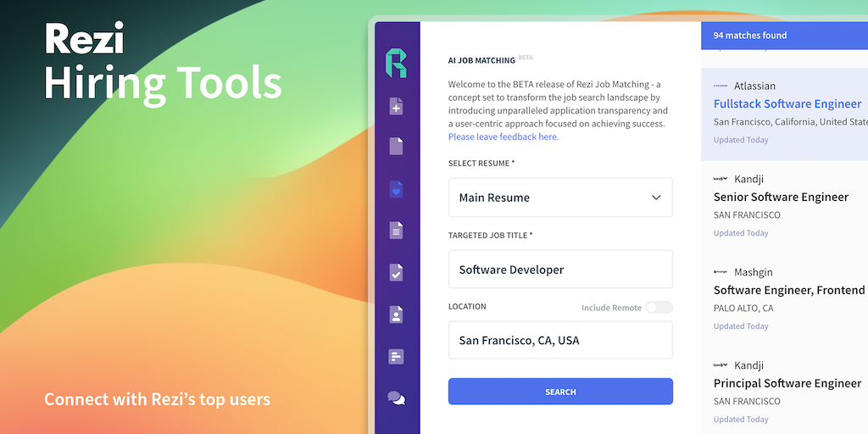Image resolution: width=868 pixels, height=434 pixels.
Task: Select the heart document job matching icon
Action: [x=396, y=189]
